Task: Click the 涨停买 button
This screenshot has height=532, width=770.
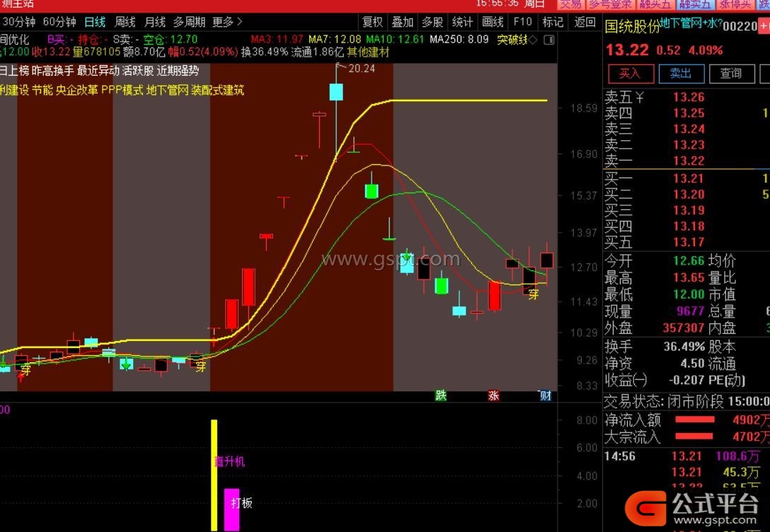Action: (735, 4)
